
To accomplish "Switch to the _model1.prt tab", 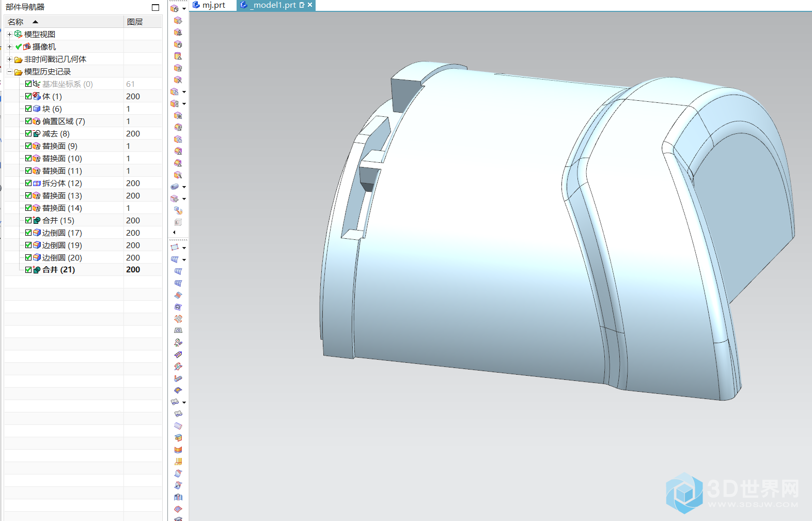I will click(x=273, y=5).
